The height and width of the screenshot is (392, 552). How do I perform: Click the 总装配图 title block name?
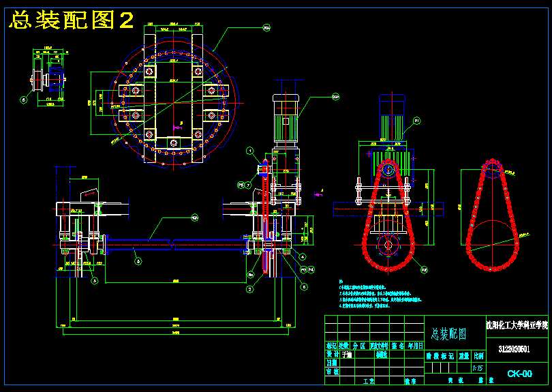pos(449,334)
